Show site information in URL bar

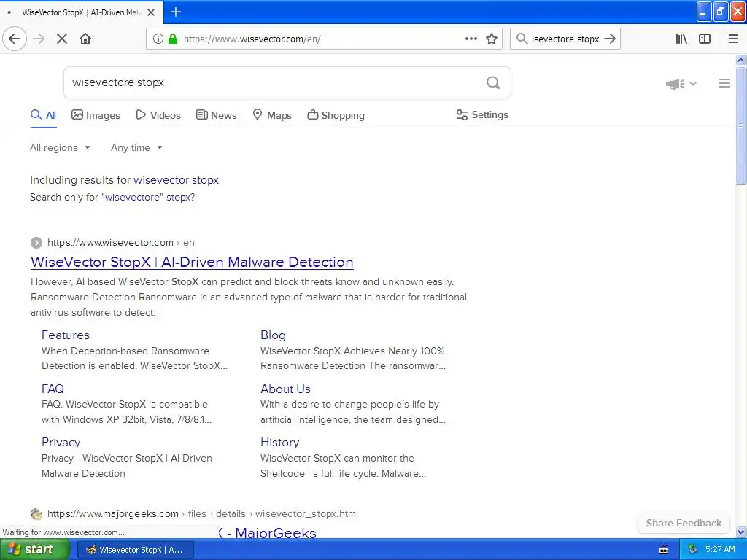(x=158, y=39)
